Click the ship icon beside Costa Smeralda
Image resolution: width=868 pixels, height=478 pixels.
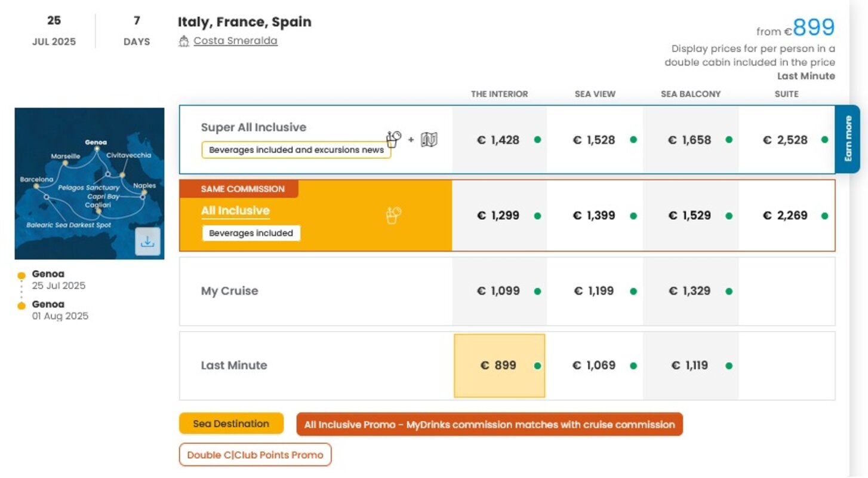[184, 41]
